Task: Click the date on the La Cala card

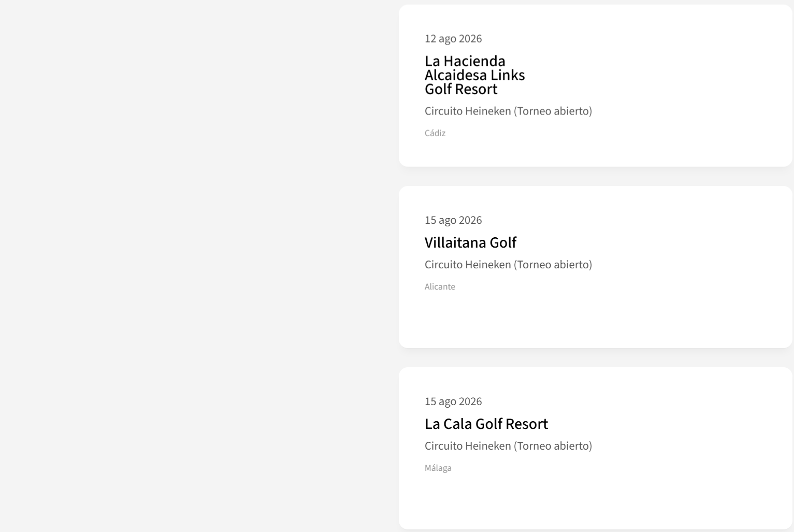Action: [453, 401]
